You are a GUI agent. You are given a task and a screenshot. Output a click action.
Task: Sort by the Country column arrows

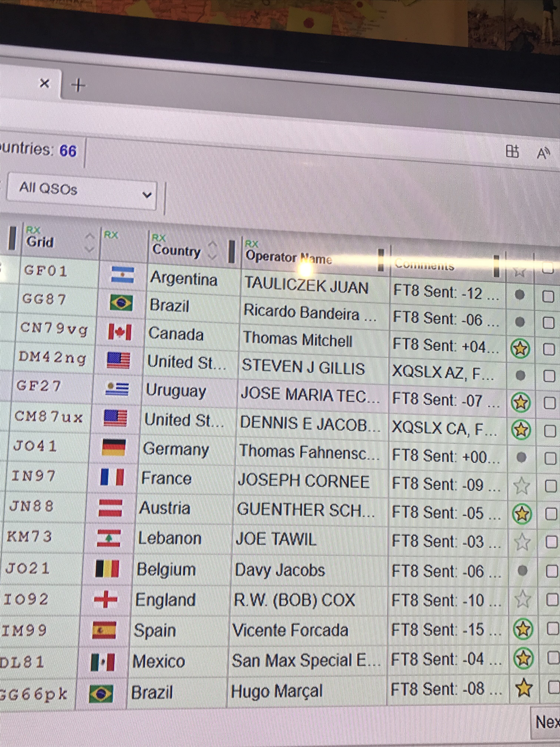[x=212, y=251]
